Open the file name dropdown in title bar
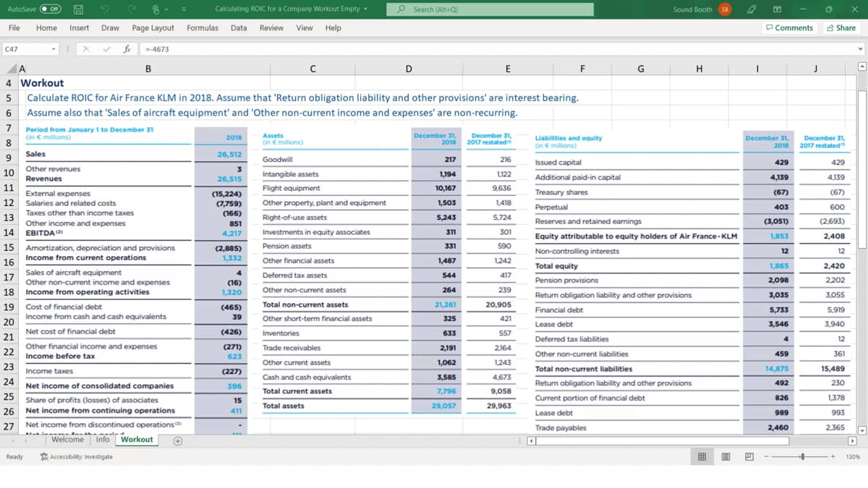The width and height of the screenshot is (868, 488). tap(366, 9)
